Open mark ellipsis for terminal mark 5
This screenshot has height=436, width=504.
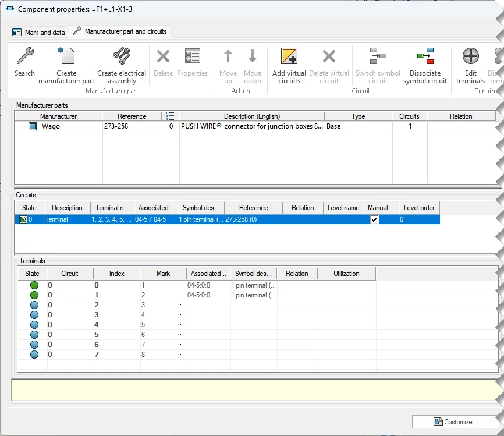tap(182, 325)
